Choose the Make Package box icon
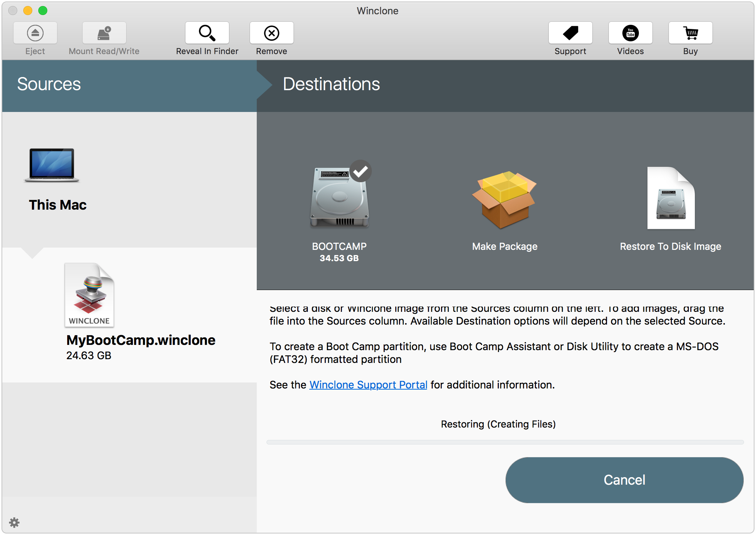The height and width of the screenshot is (535, 756). coord(505,200)
